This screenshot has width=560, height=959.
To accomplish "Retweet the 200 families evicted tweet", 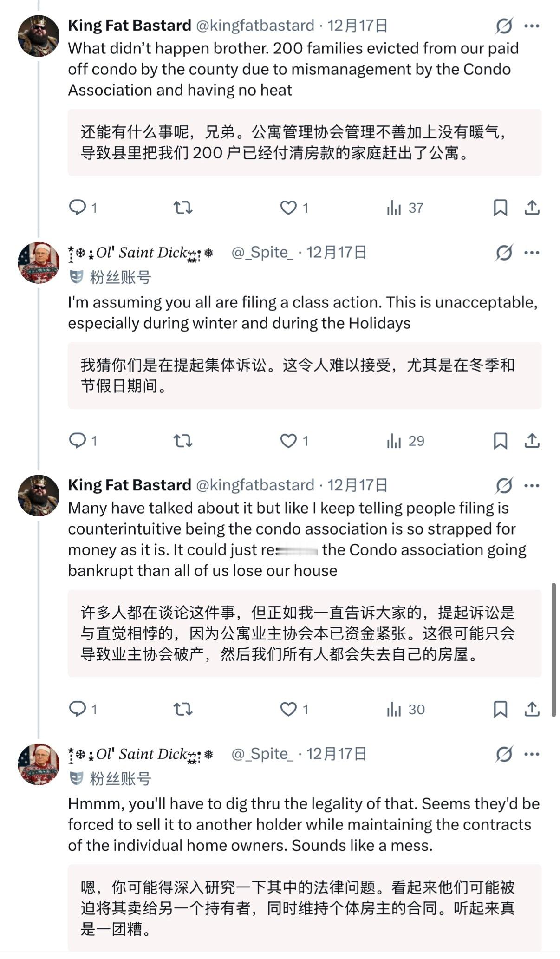I will click(183, 207).
